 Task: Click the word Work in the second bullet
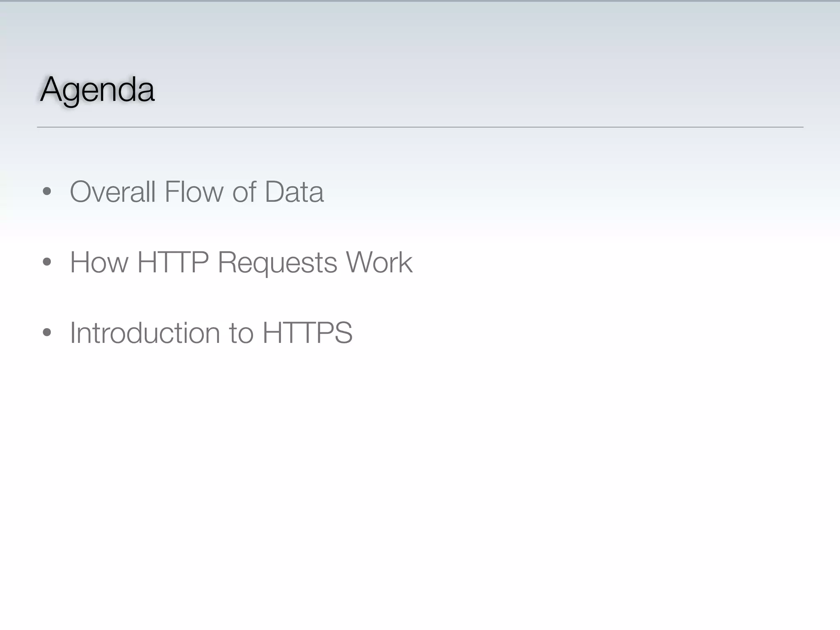click(x=379, y=262)
